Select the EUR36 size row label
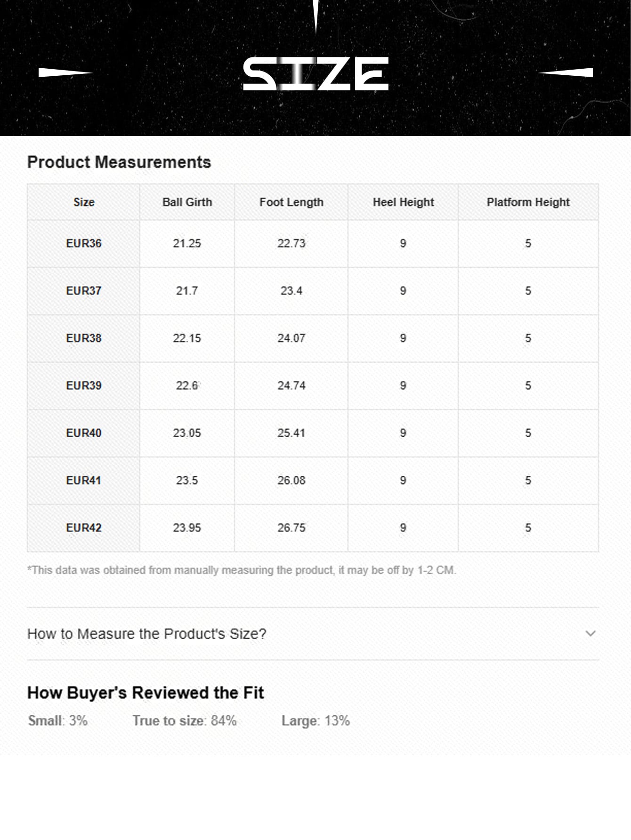 pyautogui.click(x=84, y=243)
